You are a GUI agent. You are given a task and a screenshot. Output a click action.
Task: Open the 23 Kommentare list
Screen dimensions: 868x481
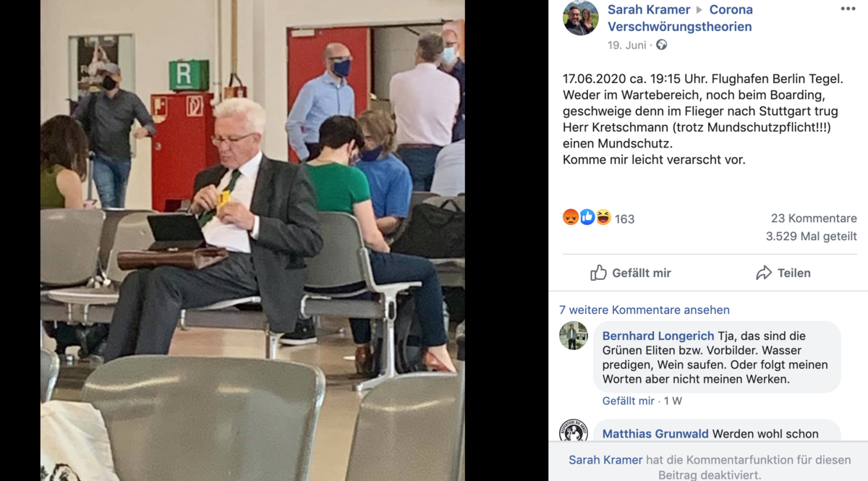tap(814, 218)
